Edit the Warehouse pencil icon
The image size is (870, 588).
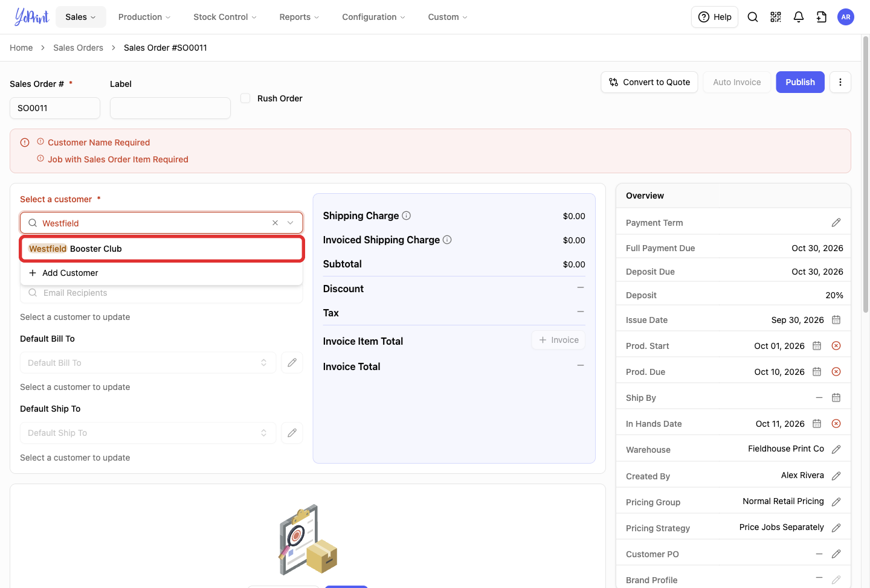[836, 450]
